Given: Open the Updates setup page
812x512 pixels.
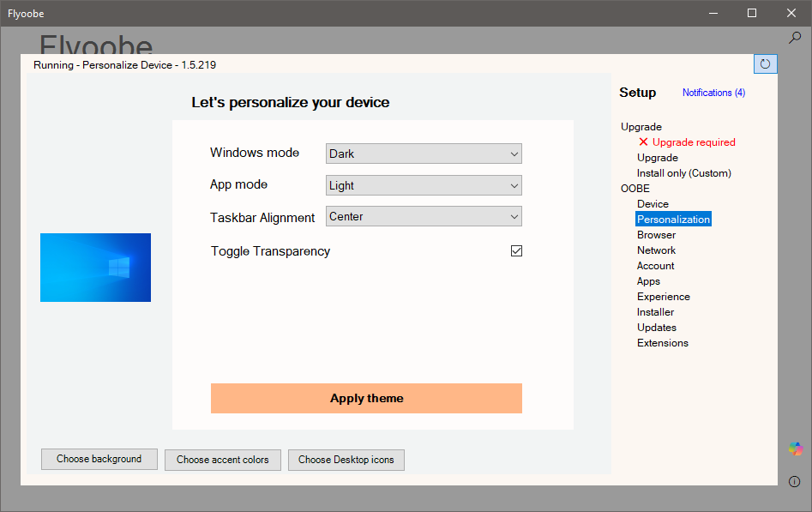Looking at the screenshot, I should 657,328.
